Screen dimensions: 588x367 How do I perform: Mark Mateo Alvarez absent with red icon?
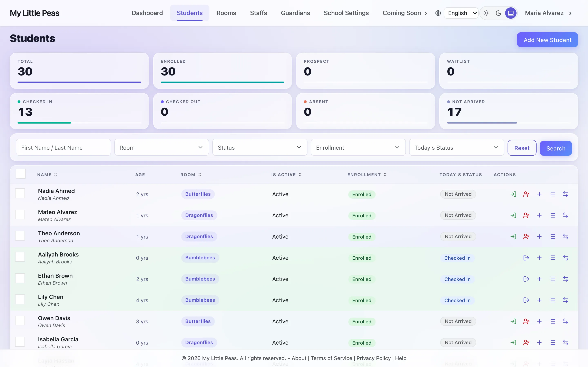(x=526, y=215)
